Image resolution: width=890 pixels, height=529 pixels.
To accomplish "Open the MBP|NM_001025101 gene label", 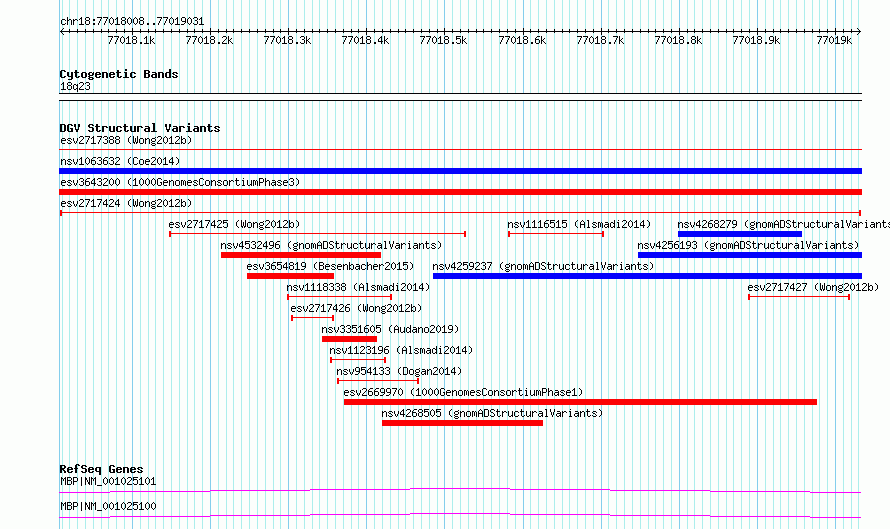I will point(108,481).
